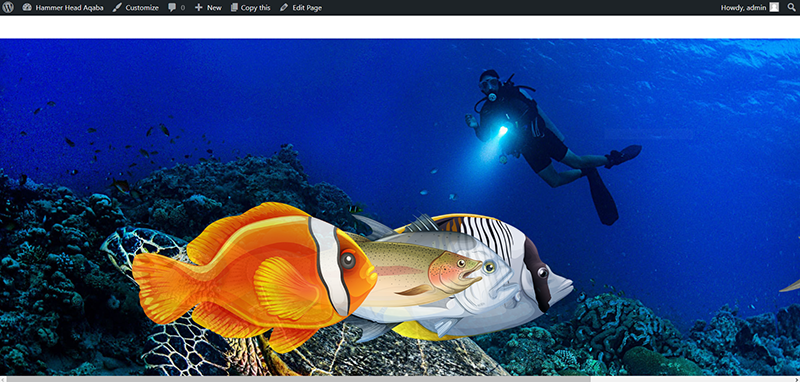
Task: Click the Copy this document icon
Action: pyautogui.click(x=234, y=8)
